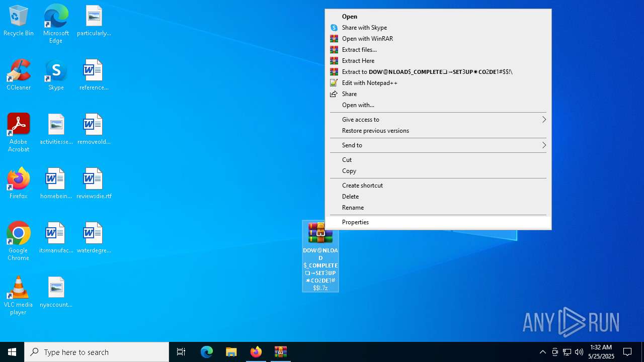Open the Recycle Bin desktop icon
Viewport: 644px width, 362px height.
click(x=19, y=22)
